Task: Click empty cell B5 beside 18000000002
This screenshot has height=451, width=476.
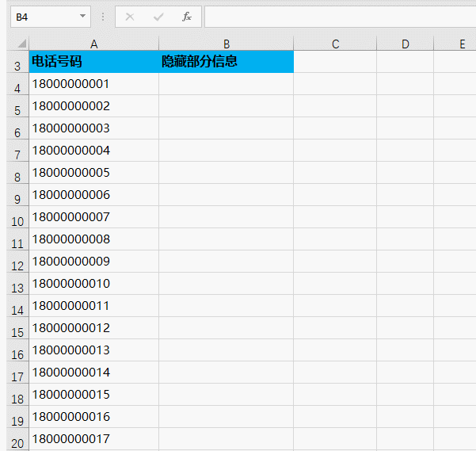Action: coord(227,106)
